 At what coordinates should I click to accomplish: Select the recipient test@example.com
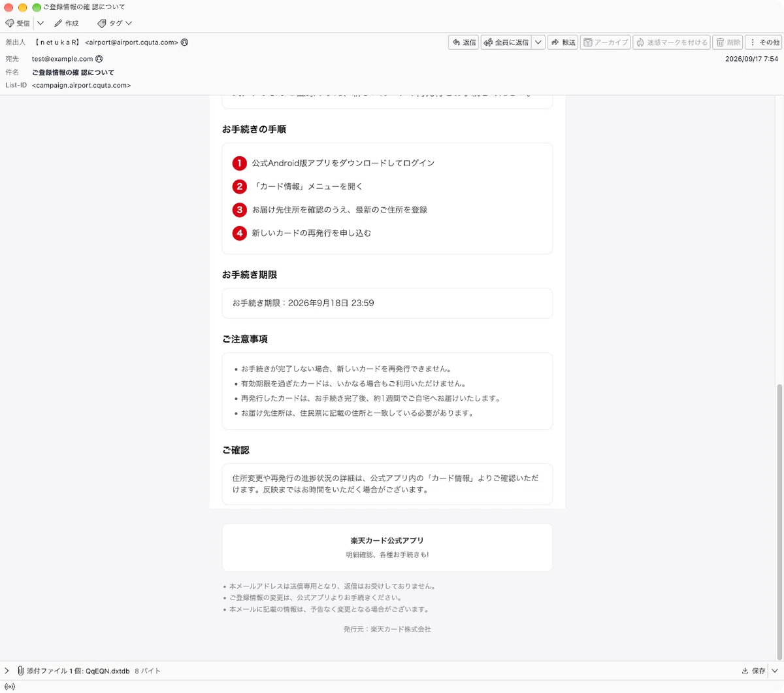pos(63,59)
